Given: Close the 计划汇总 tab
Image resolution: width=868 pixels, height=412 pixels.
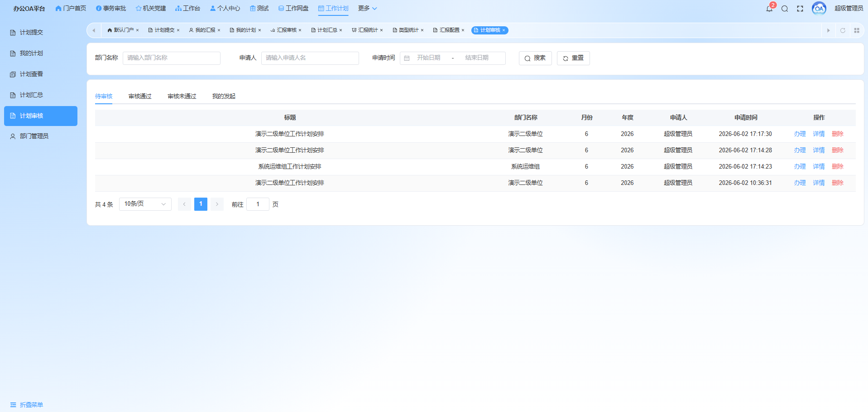Looking at the screenshot, I should (x=340, y=30).
